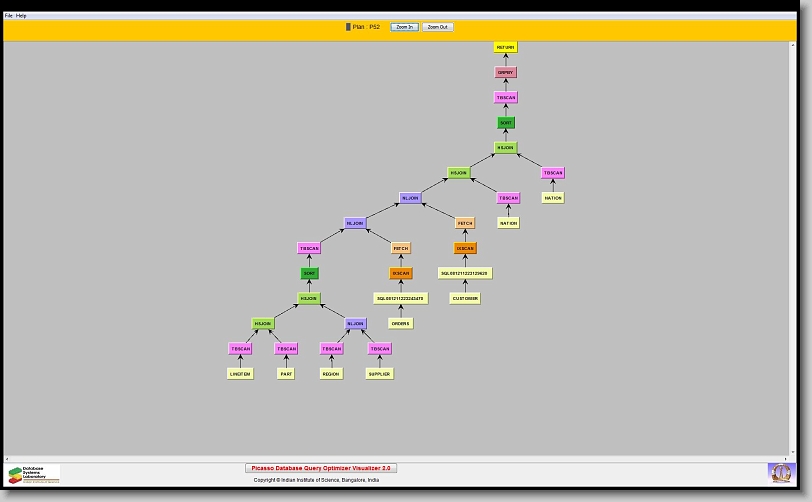Image resolution: width=812 pixels, height=502 pixels.
Task: Open the Help menu
Action: point(22,16)
